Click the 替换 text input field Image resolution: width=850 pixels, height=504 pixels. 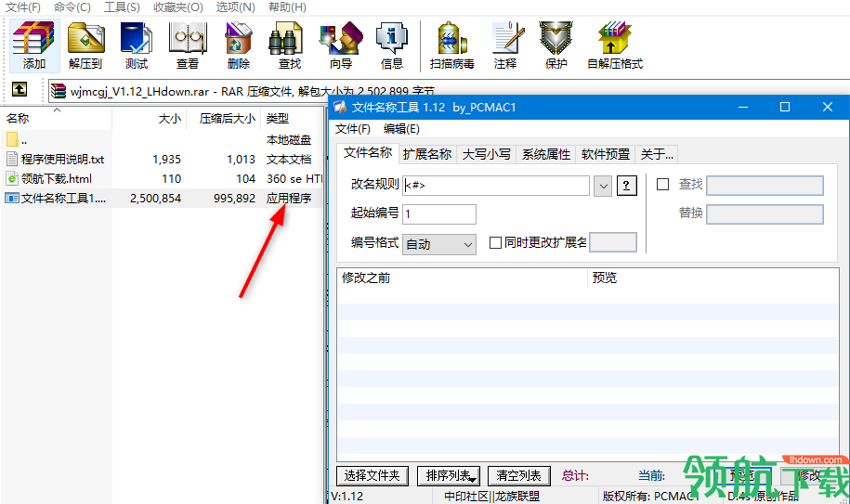coord(765,213)
